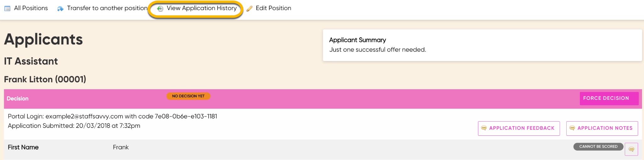Click the Edit Position pencil icon

(x=249, y=9)
